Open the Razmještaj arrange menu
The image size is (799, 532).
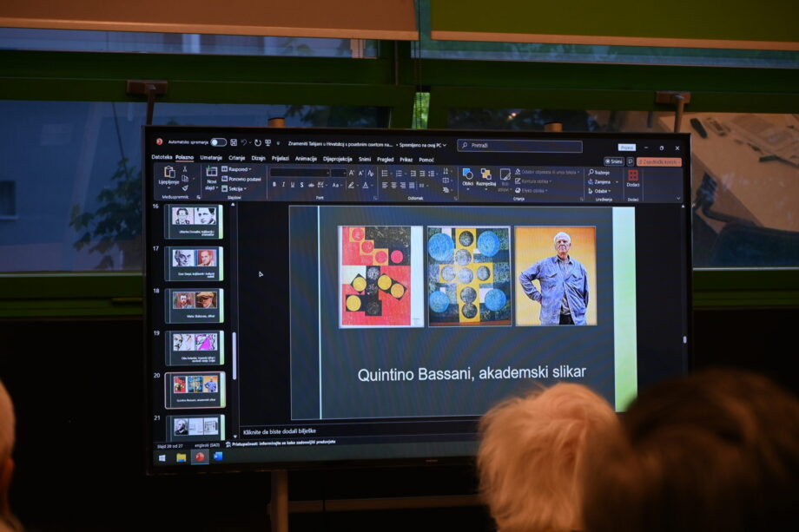[486, 179]
